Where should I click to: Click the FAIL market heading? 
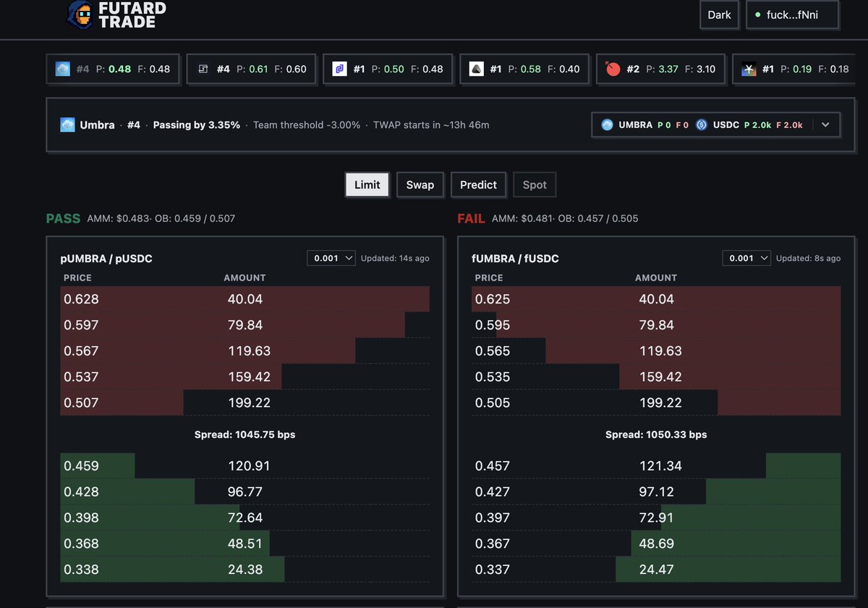pos(471,218)
